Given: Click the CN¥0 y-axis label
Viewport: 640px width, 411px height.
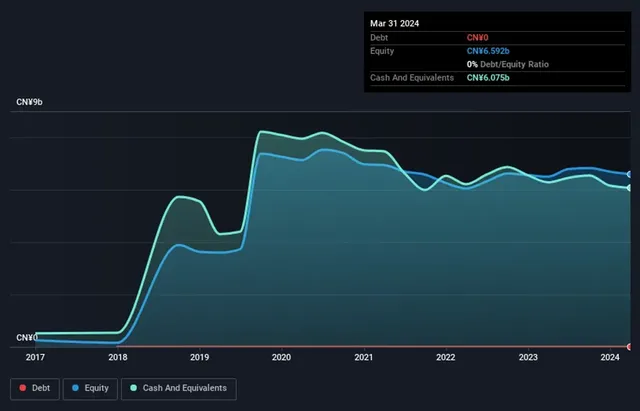Looking at the screenshot, I should click(x=29, y=338).
